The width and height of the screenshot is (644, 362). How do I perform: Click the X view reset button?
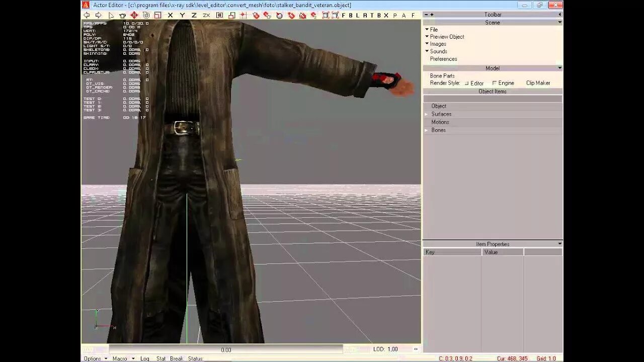386,15
